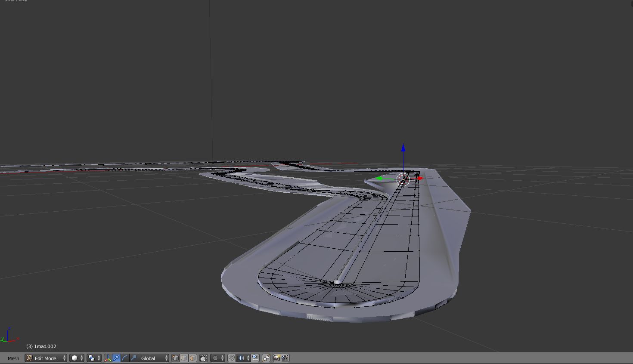Screen dimensions: 633x364
Task: Click the OpenGL render animation clapper icon
Action: [x=285, y=358]
